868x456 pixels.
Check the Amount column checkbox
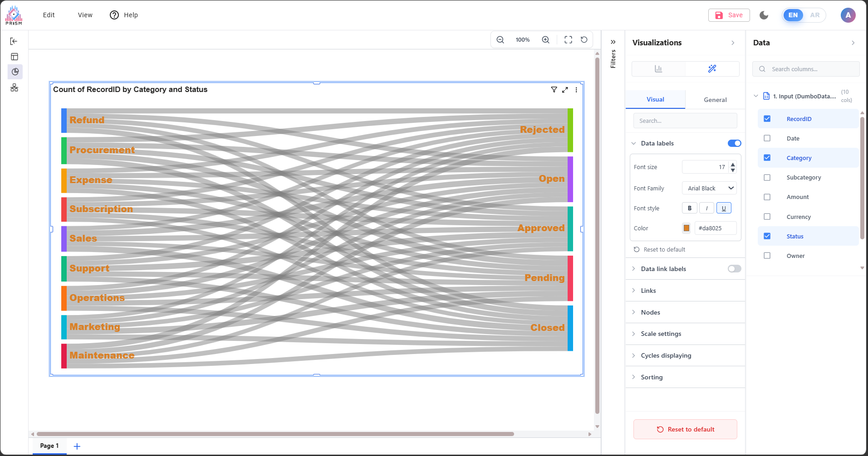click(x=767, y=197)
